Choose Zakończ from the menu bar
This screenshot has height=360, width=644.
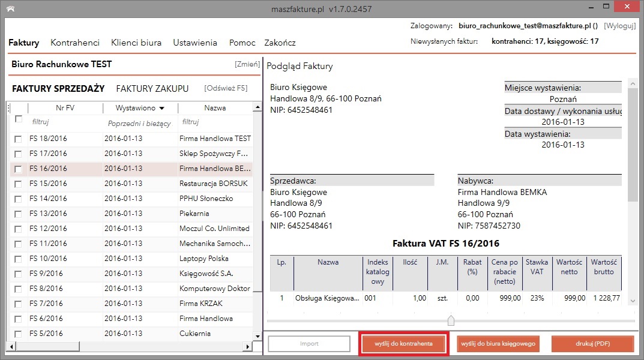(x=280, y=43)
